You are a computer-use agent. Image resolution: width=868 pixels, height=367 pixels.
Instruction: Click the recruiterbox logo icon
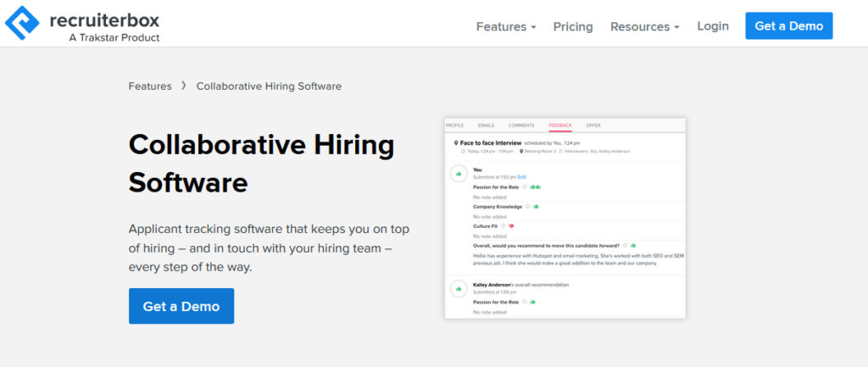[x=22, y=23]
